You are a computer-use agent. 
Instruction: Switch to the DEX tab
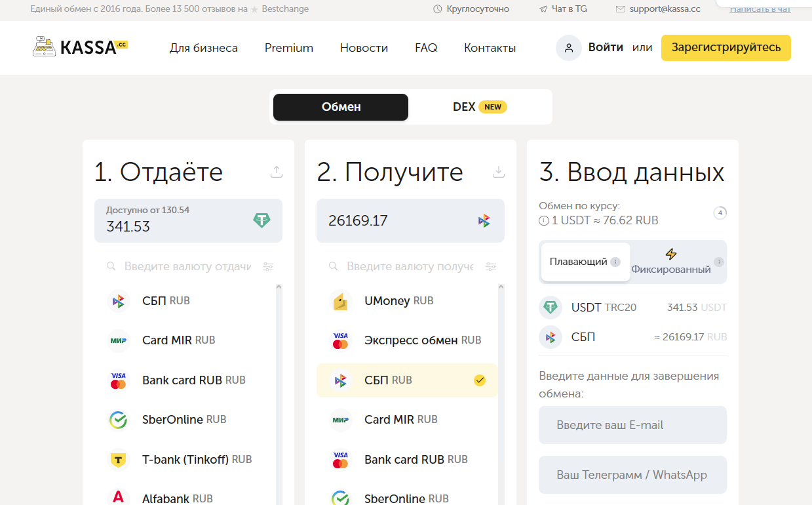pyautogui.click(x=479, y=107)
